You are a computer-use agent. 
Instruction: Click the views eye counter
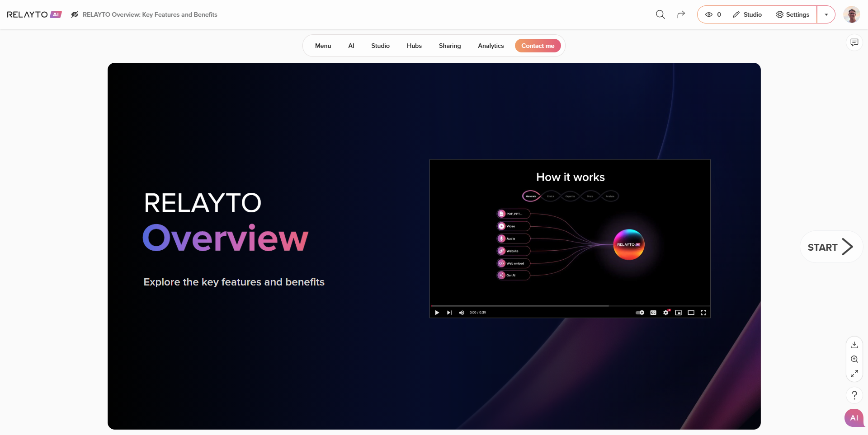[713, 14]
